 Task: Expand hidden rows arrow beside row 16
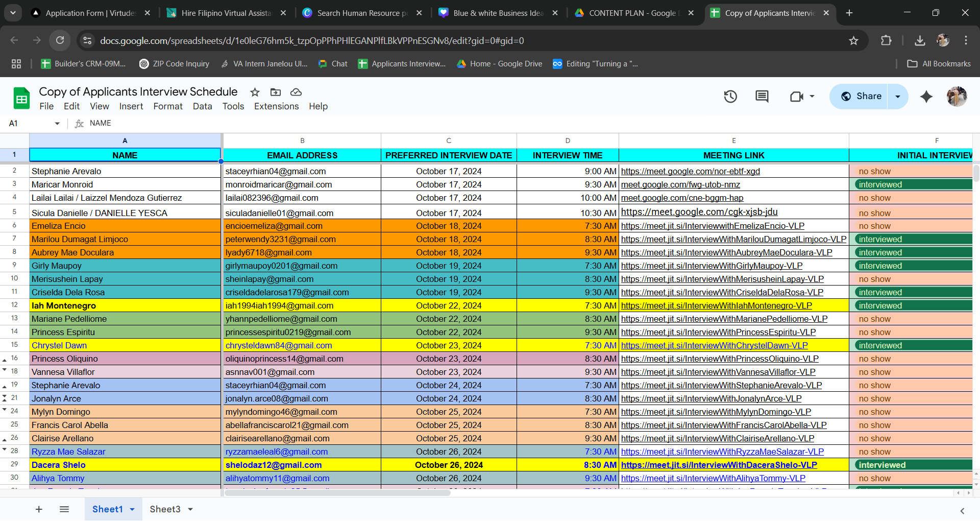point(5,361)
